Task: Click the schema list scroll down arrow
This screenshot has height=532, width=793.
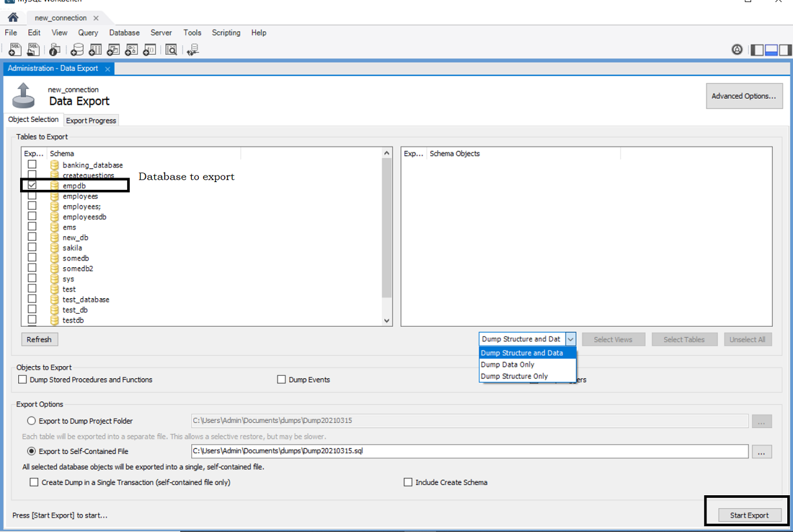Action: pyautogui.click(x=387, y=320)
